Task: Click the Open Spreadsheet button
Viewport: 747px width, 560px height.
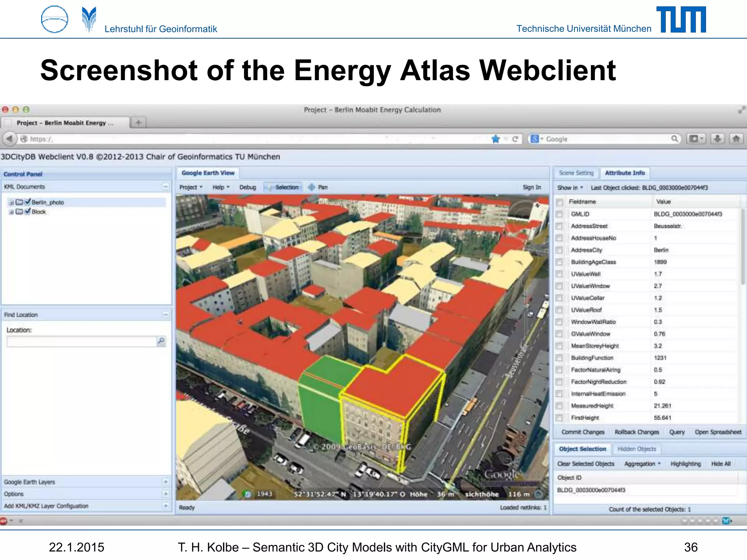Action: click(x=718, y=432)
